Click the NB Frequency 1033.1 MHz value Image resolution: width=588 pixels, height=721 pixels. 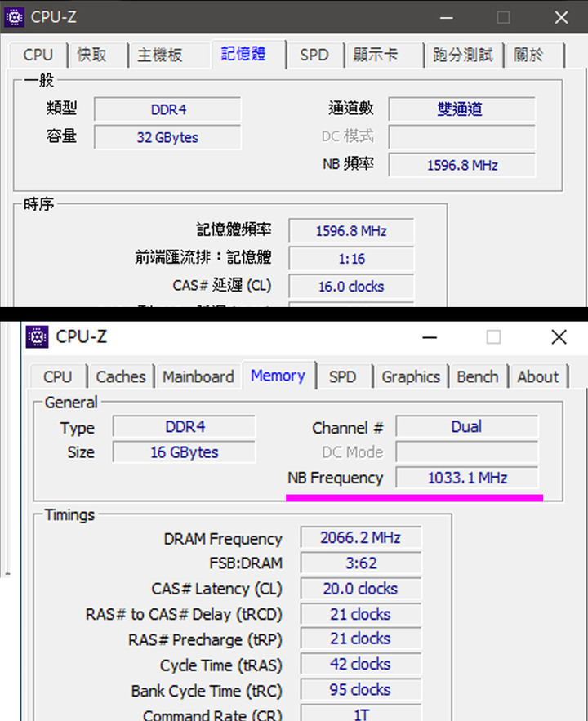pos(466,478)
